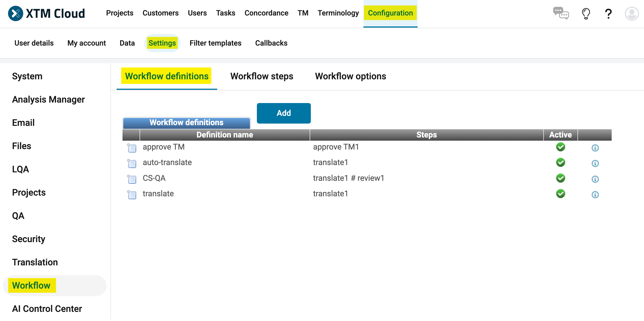The width and height of the screenshot is (644, 321).
Task: Click the Definition name column header
Action: (225, 135)
